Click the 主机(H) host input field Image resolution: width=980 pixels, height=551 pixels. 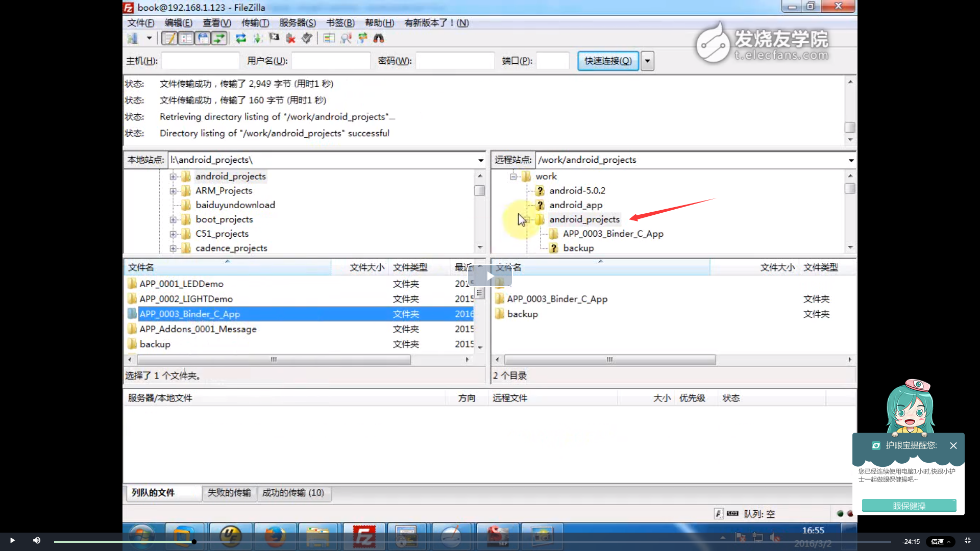[x=200, y=61]
